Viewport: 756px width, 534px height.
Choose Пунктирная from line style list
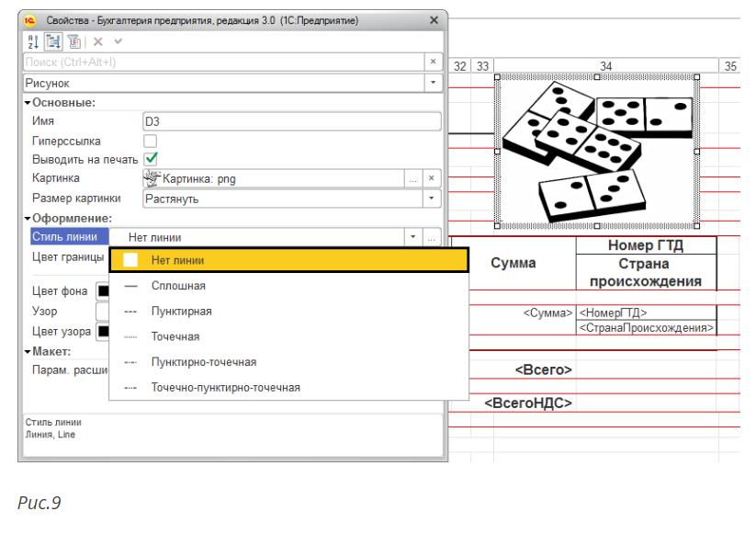(181, 312)
